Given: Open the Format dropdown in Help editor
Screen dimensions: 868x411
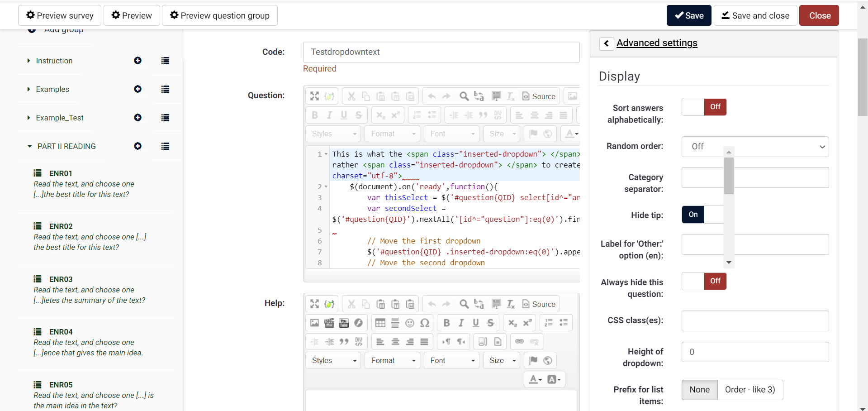Looking at the screenshot, I should 393,360.
